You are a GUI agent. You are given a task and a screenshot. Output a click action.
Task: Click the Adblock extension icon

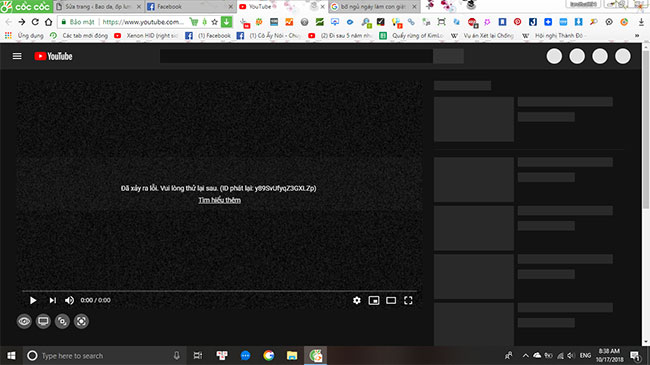(473, 22)
